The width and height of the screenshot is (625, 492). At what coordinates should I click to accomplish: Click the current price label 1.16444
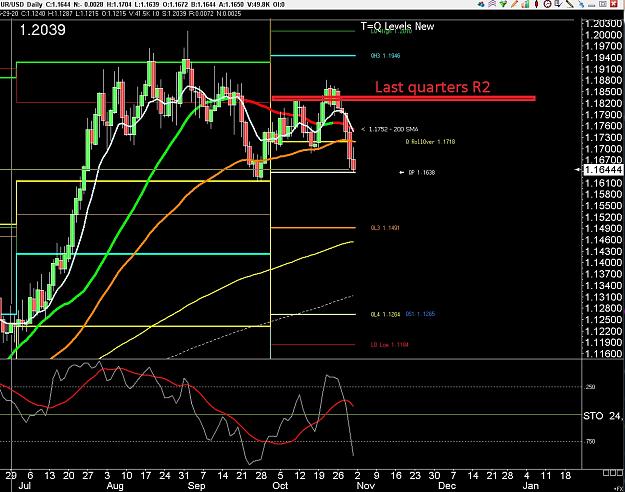[x=603, y=170]
